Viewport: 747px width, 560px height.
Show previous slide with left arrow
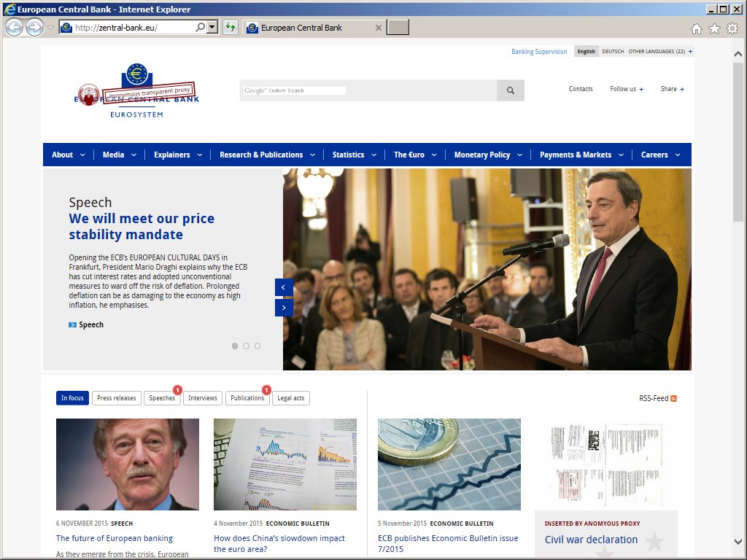coord(284,287)
